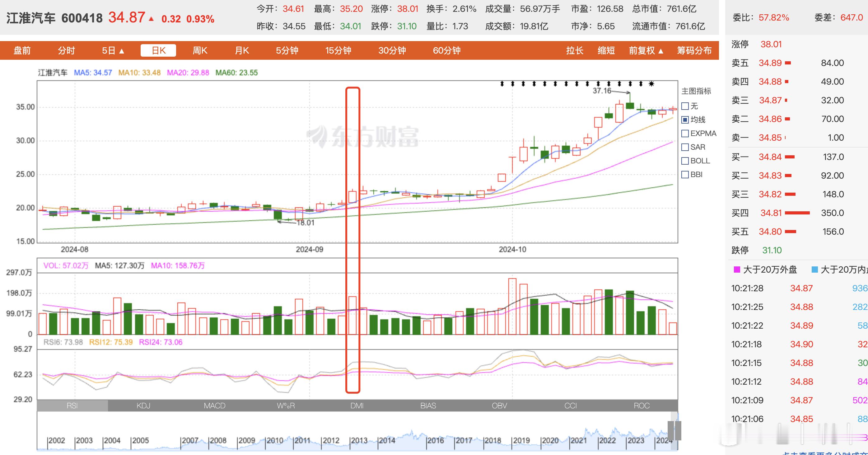Image resolution: width=868 pixels, height=455 pixels.
Task: Switch to the 分时 intraday tab
Action: (66, 50)
